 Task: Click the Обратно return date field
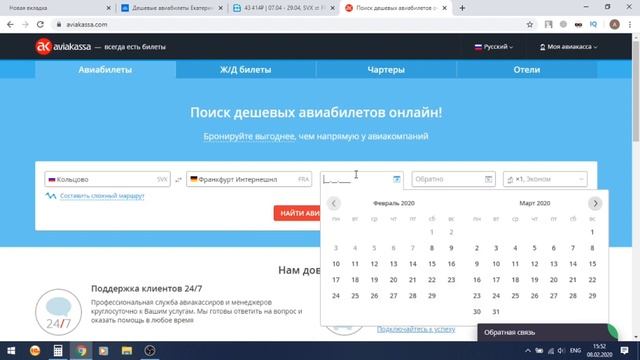tap(453, 179)
